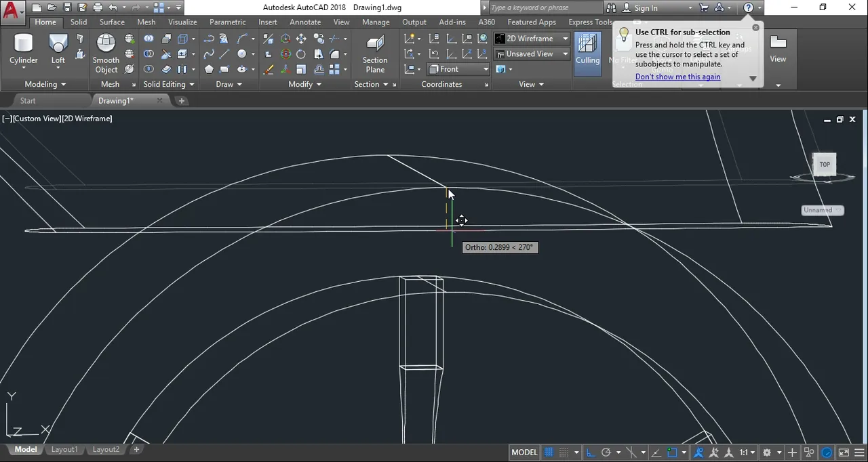Click the Workspace Switching gear icon
This screenshot has height=462, width=868.
coord(767,453)
